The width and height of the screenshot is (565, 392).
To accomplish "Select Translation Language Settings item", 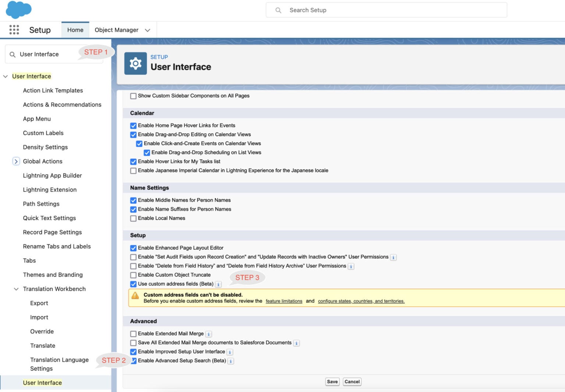I will click(x=59, y=364).
